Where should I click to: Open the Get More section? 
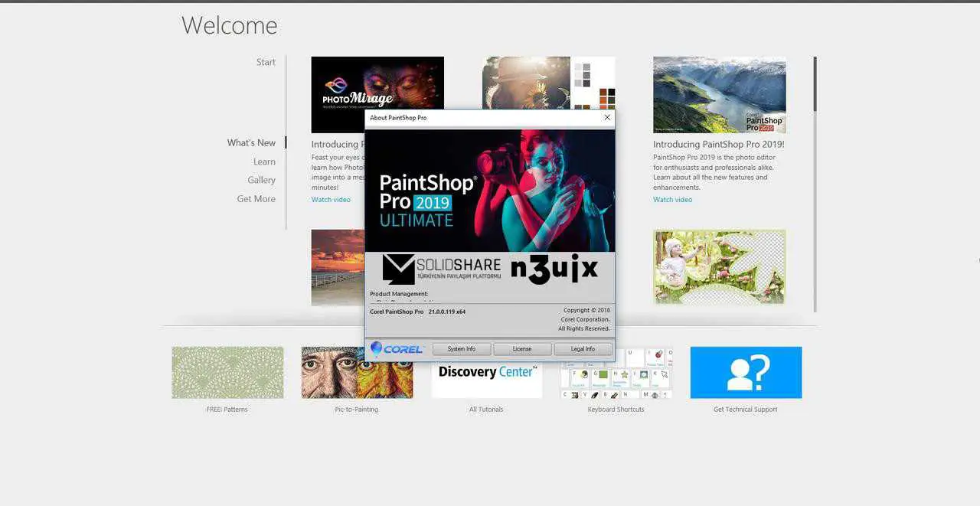[x=256, y=199]
